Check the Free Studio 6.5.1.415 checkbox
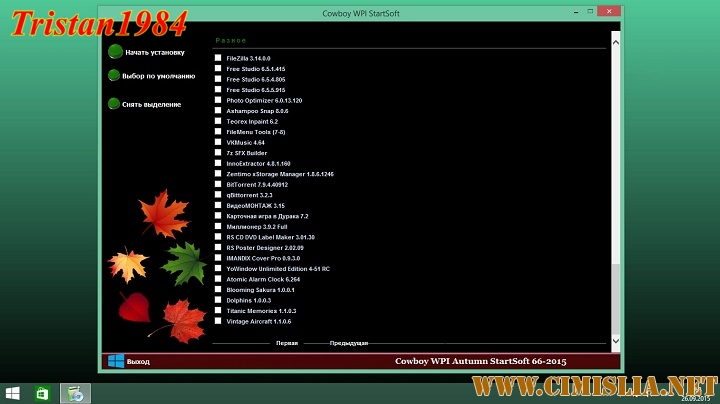The image size is (720, 404). click(x=218, y=68)
